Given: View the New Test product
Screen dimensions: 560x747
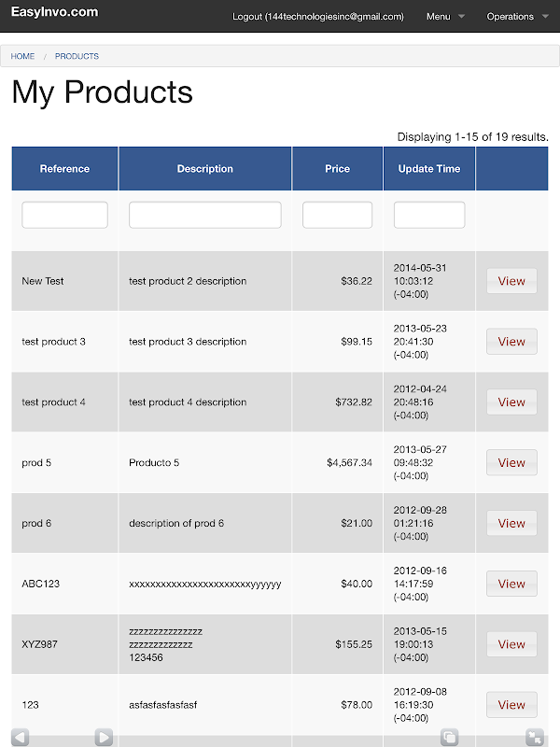Looking at the screenshot, I should coord(511,281).
